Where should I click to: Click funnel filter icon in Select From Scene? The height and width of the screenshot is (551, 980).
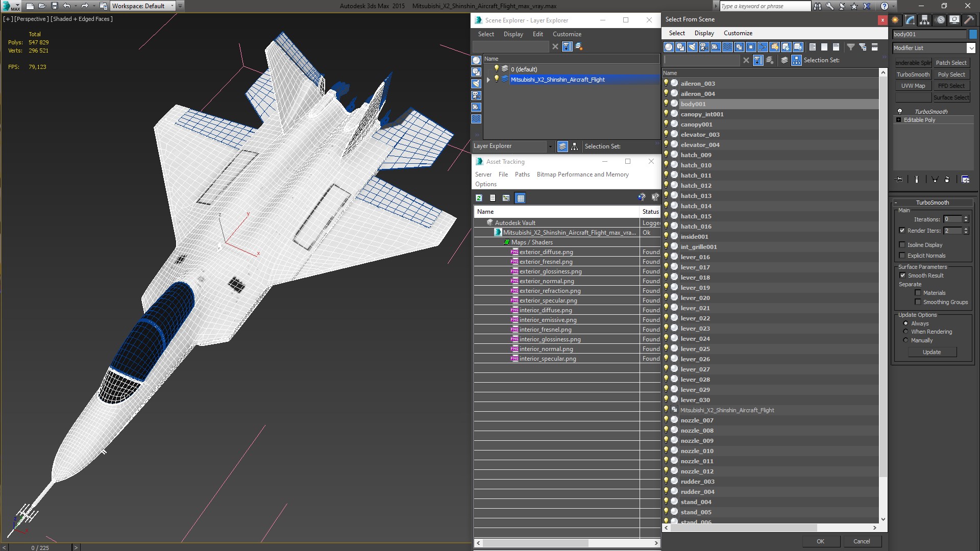[851, 47]
